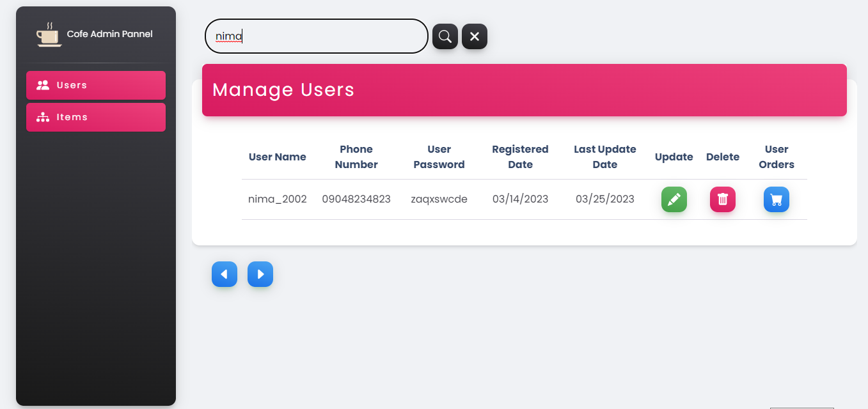The image size is (868, 409).
Task: Click the Last Update Date column header
Action: point(604,157)
